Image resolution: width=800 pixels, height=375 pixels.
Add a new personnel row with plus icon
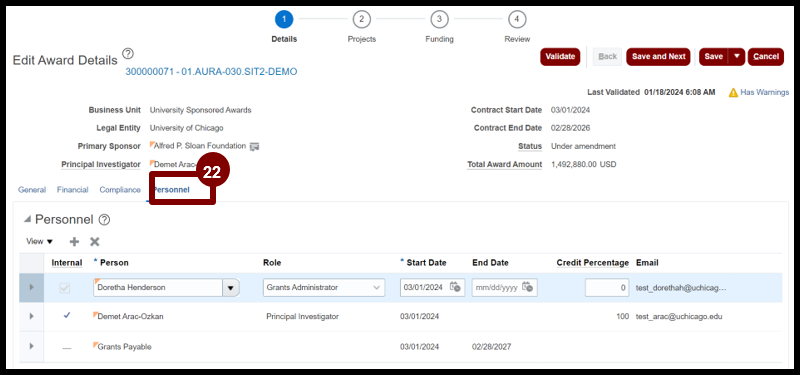pyautogui.click(x=74, y=242)
